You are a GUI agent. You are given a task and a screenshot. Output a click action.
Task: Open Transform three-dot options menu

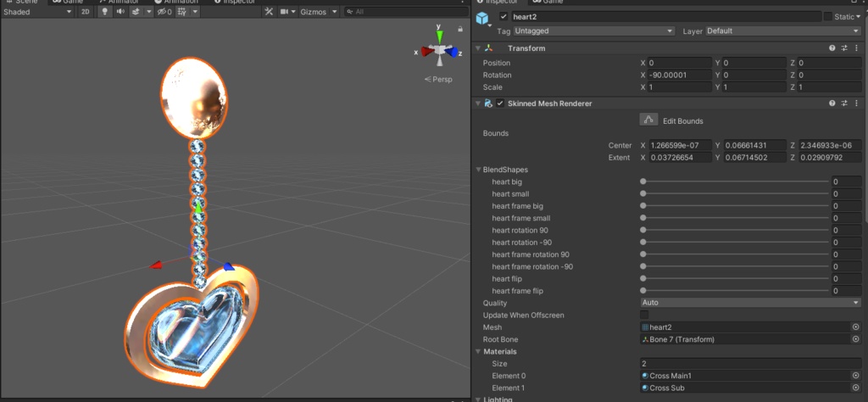point(856,48)
